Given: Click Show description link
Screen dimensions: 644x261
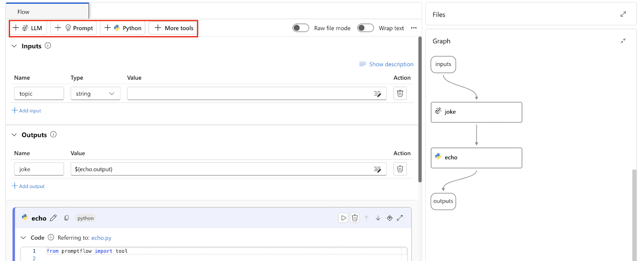Looking at the screenshot, I should click(x=386, y=64).
